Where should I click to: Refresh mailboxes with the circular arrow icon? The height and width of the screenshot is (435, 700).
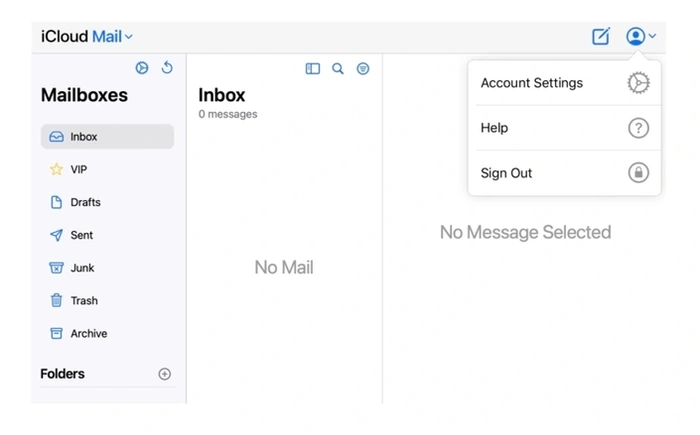(x=167, y=68)
